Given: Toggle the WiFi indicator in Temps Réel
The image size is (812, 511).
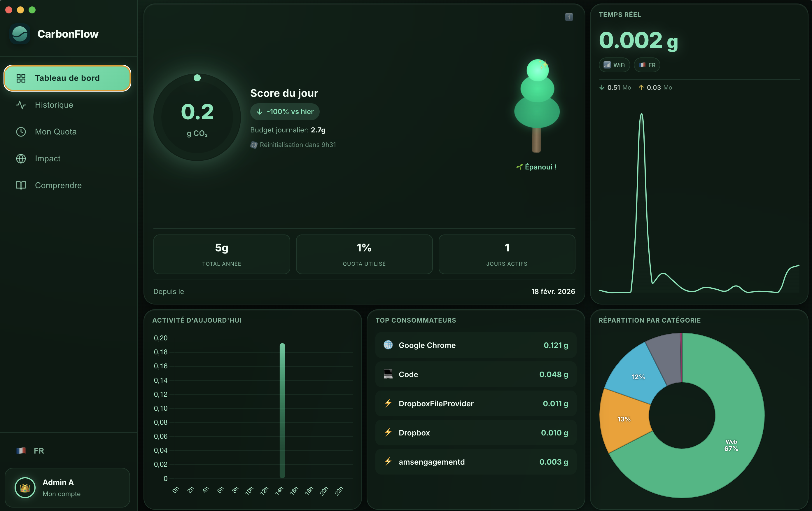Looking at the screenshot, I should tap(614, 65).
